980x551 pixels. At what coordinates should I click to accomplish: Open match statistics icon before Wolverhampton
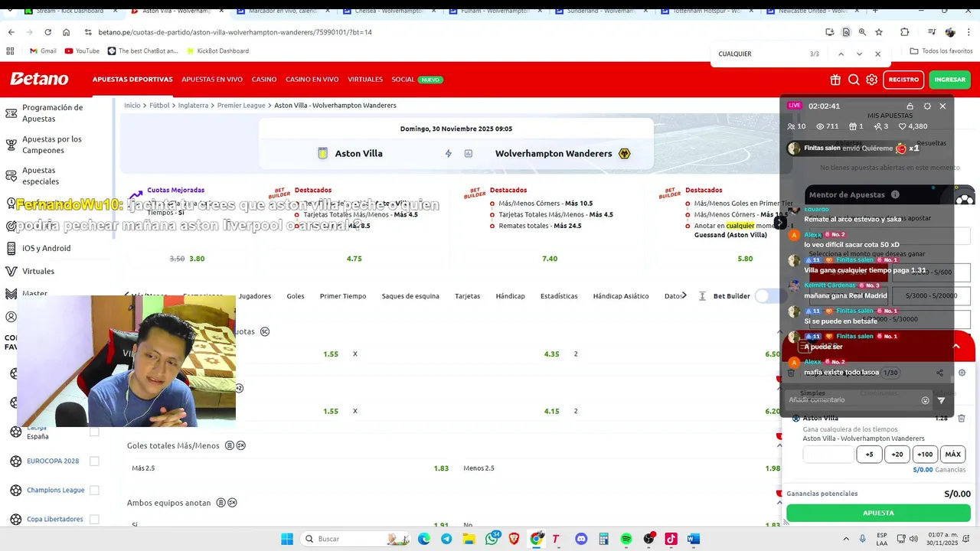(469, 153)
